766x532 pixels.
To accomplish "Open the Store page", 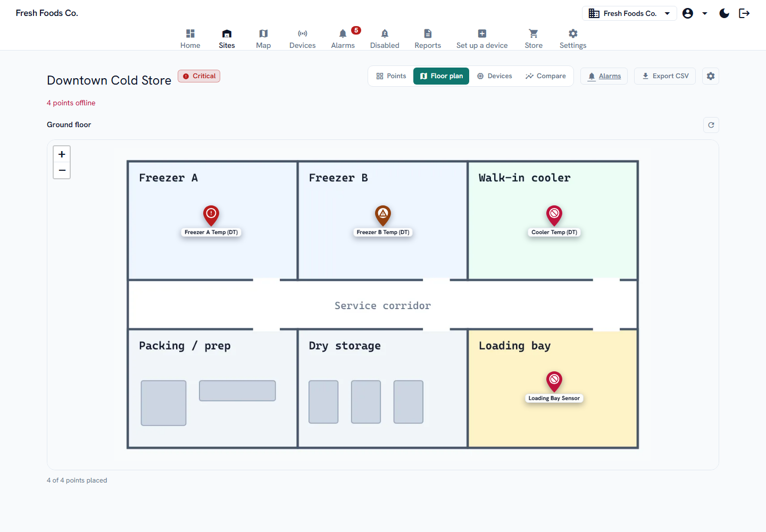I will click(534, 39).
